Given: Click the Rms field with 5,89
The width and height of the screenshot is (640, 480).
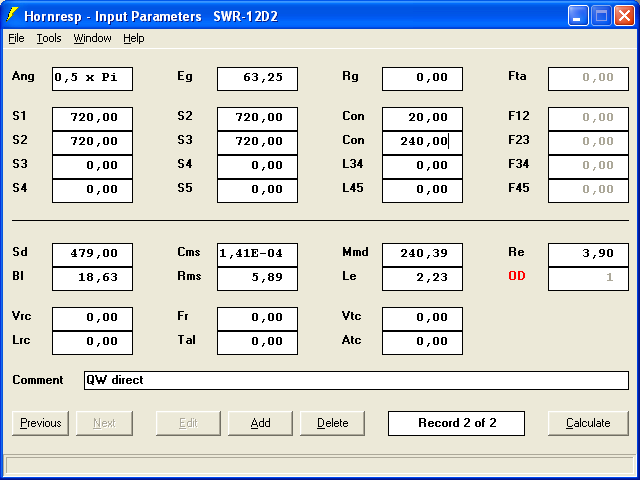Looking at the screenshot, I should tap(258, 279).
